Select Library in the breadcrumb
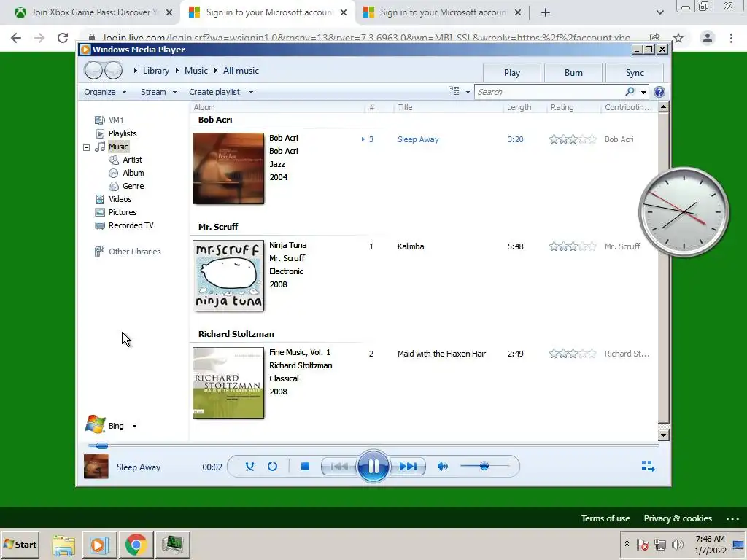This screenshot has width=747, height=560. (x=156, y=71)
